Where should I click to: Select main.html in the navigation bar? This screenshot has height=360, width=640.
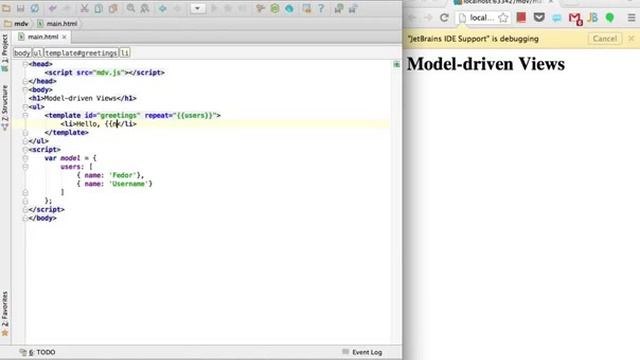57,24
